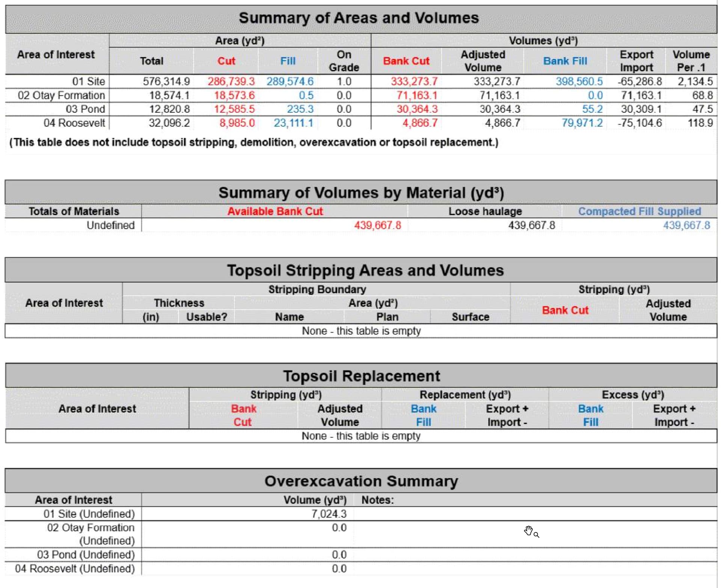The width and height of the screenshot is (721, 588).
Task: Click the 'Stripping Boundary' header
Action: click(317, 290)
